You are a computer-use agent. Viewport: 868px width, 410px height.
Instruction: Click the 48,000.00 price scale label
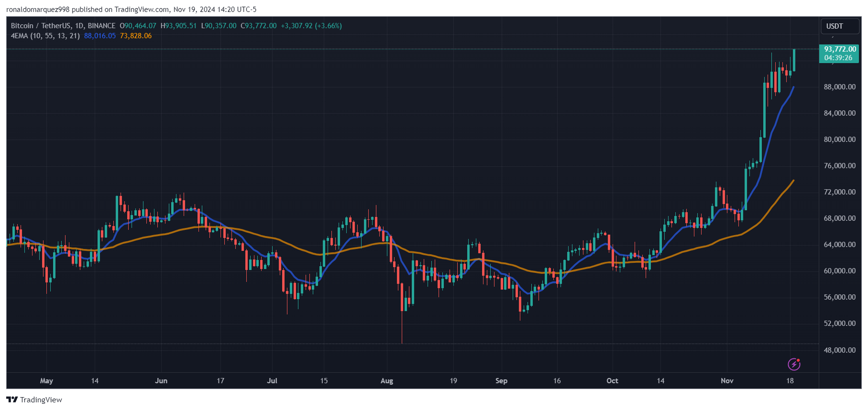click(839, 350)
